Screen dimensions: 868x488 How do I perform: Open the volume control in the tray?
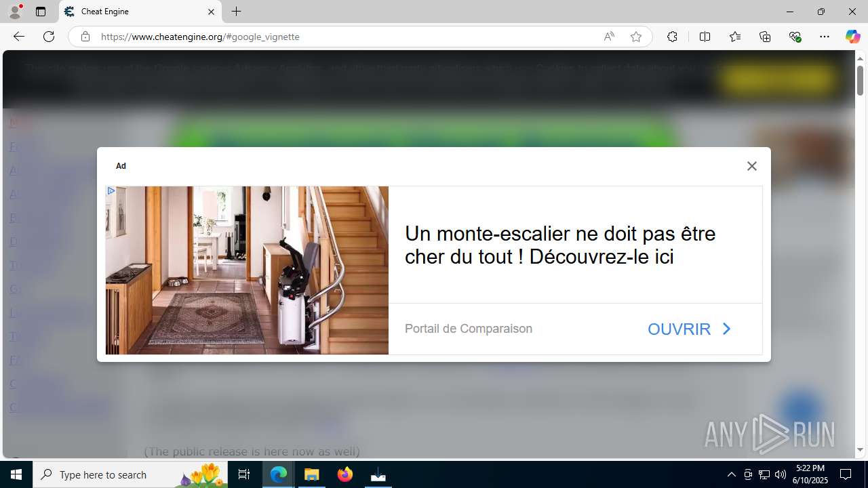pyautogui.click(x=780, y=474)
